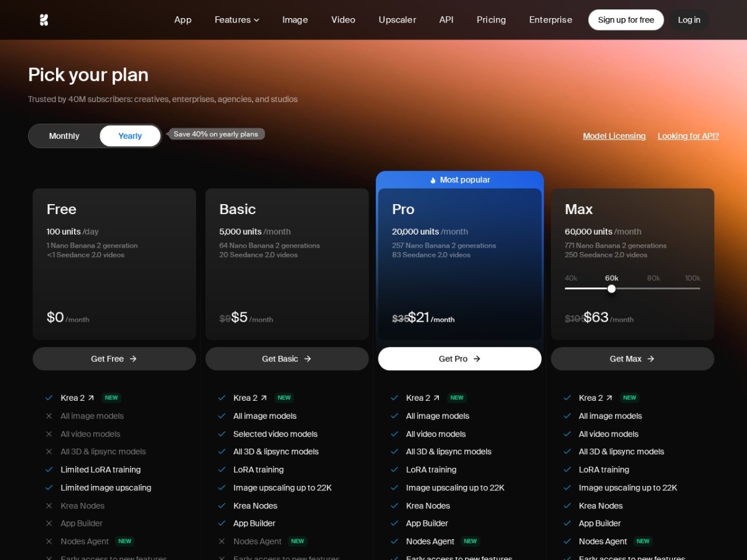Click X icon beside Free plan App Builder
This screenshot has width=747, height=560.
pyautogui.click(x=49, y=523)
